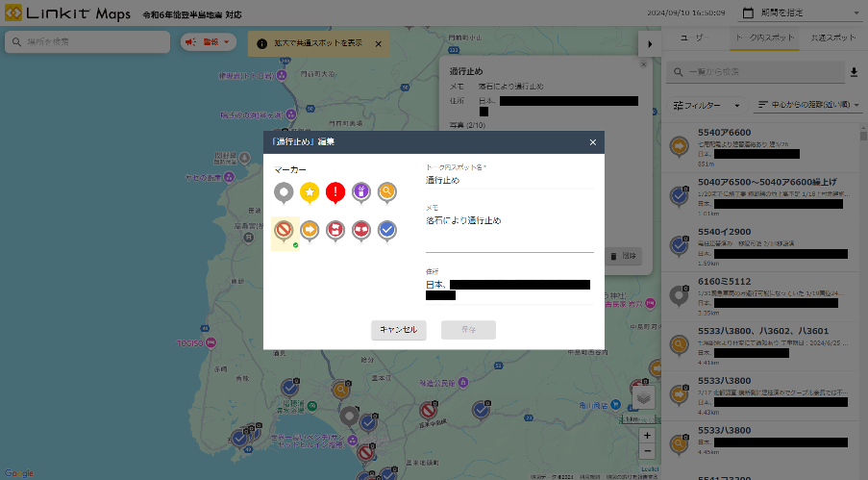Viewport: 868px width, 480px height.
Task: Select the plain gray pin marker
Action: click(x=284, y=193)
